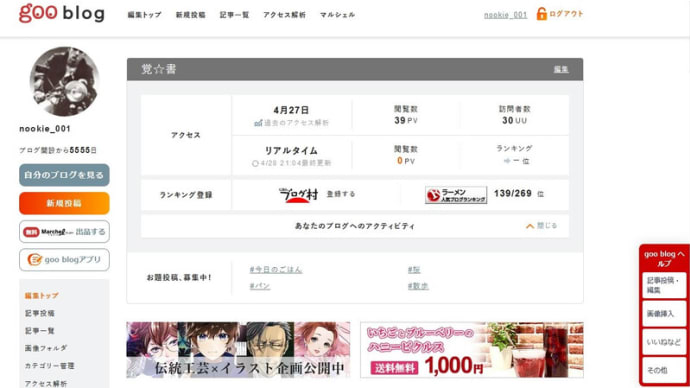Screen dimensions: 690x388
Task: Click the ラーメン人気ブログランキング badge
Action: coord(456,195)
